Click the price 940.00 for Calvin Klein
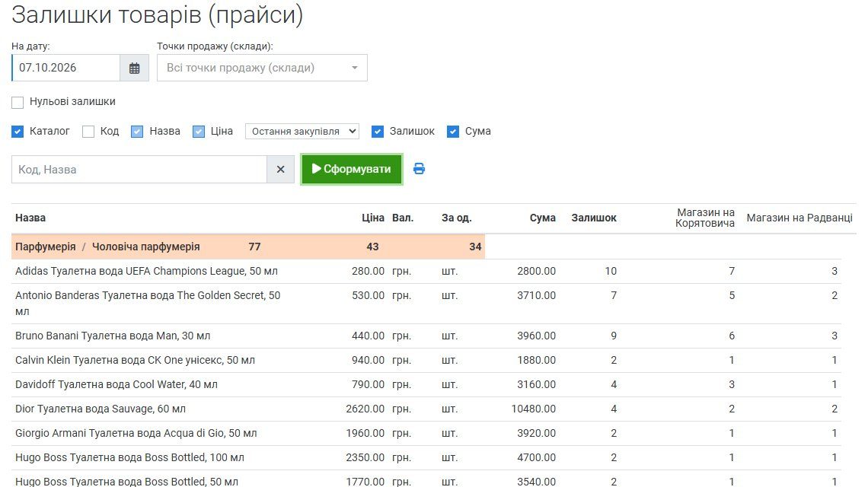868x487 pixels. [x=368, y=360]
